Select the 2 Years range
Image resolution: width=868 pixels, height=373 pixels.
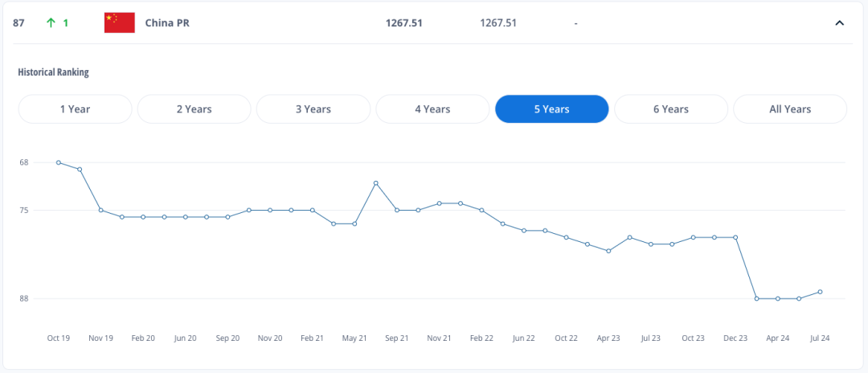[x=194, y=109]
